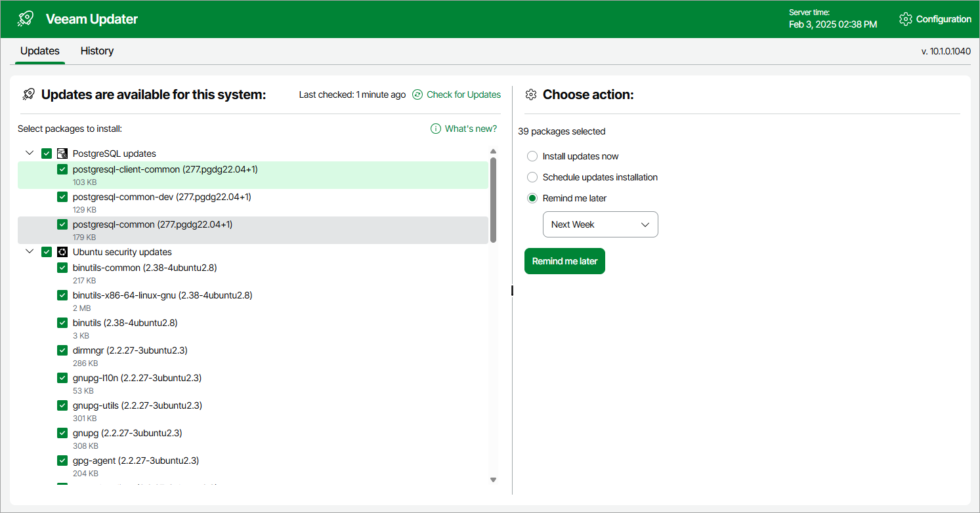Toggle the gnupg (2.2.27-3ubuntu2.3) checkbox
This screenshot has width=980, height=513.
(x=62, y=433)
